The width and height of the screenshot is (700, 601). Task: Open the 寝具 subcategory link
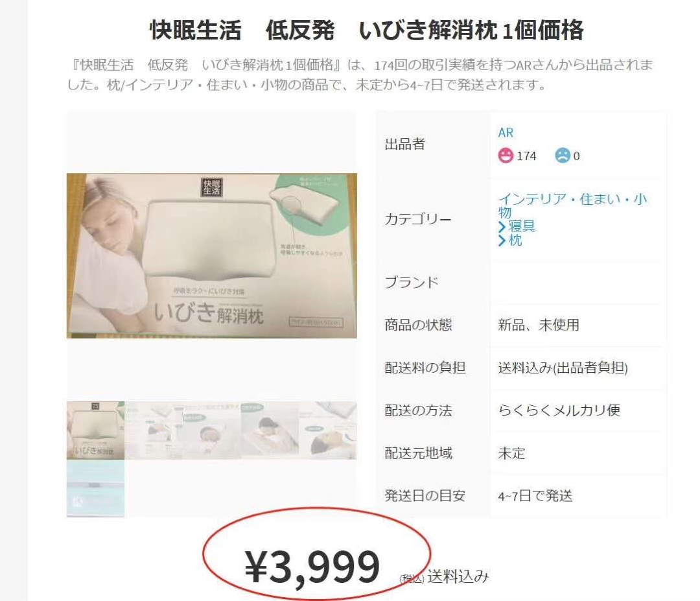pos(521,226)
